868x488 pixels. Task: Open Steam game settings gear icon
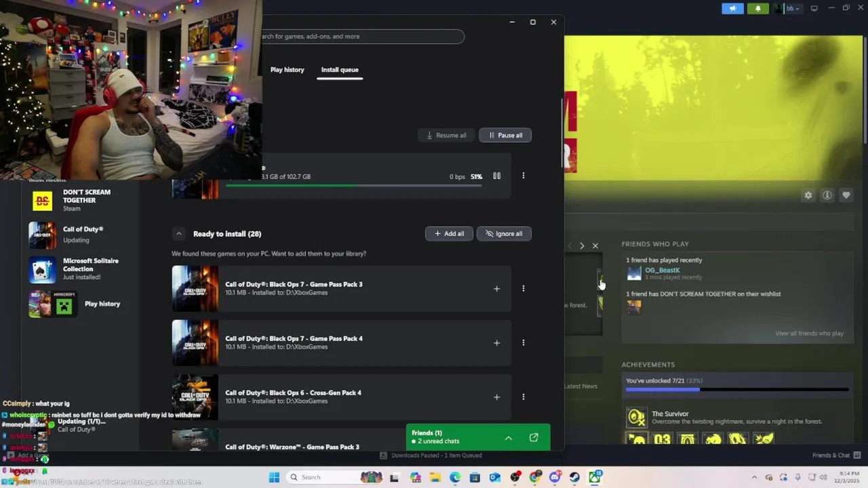click(x=808, y=195)
